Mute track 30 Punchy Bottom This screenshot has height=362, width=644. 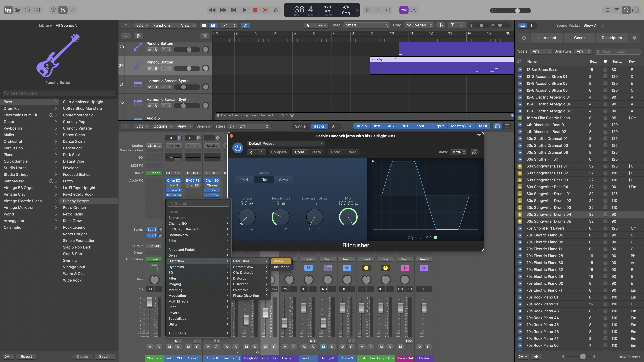point(149,69)
